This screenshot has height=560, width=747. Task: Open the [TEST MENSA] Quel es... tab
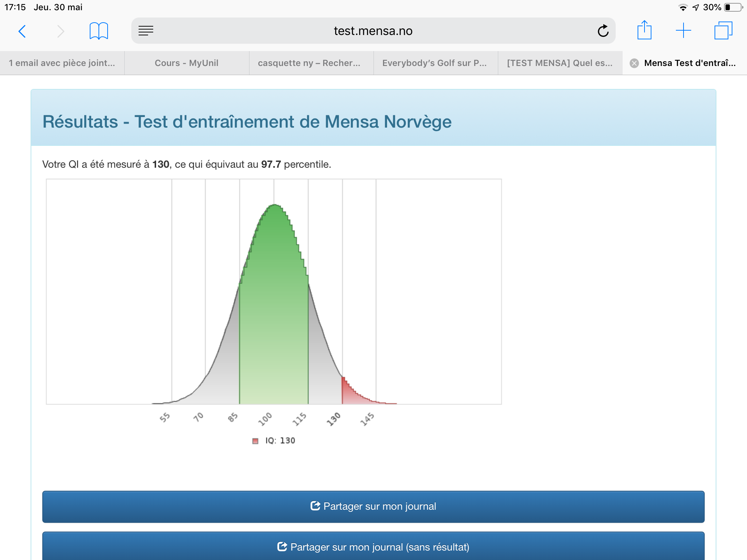tap(560, 63)
